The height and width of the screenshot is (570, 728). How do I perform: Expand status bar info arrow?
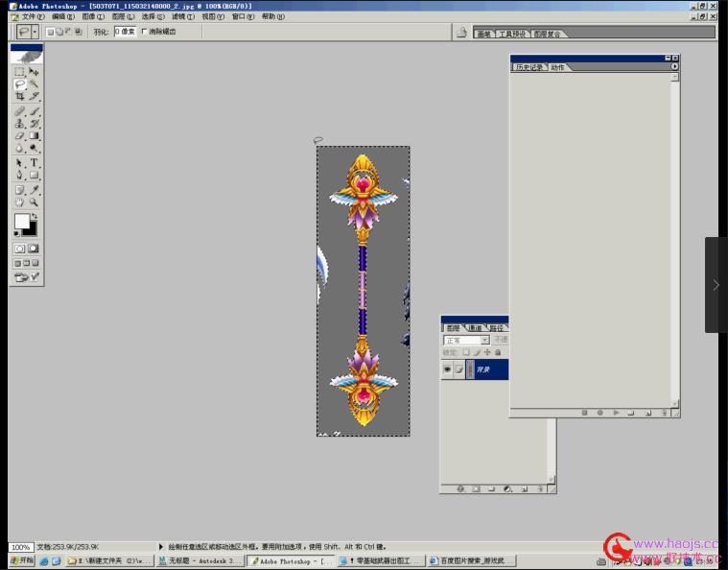160,547
